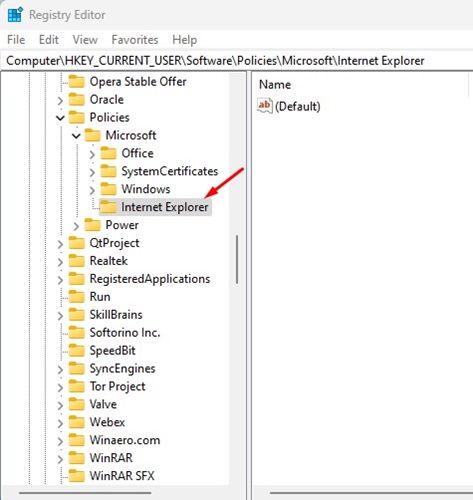Select the QtProject folder icon
The height and width of the screenshot is (500, 473).
coord(77,243)
